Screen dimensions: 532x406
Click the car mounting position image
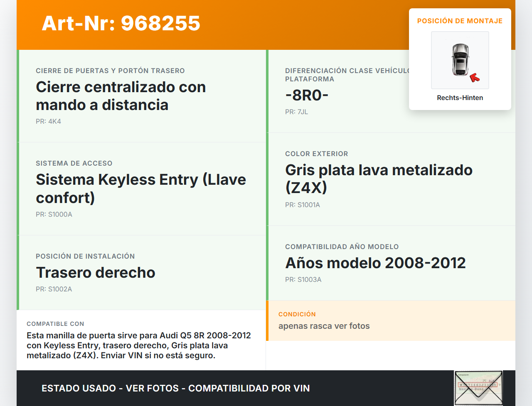click(460, 60)
